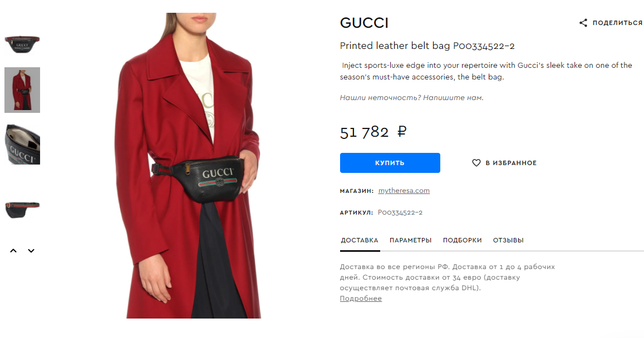
Task: Select the open bag interior thumbnail
Action: [x=22, y=145]
